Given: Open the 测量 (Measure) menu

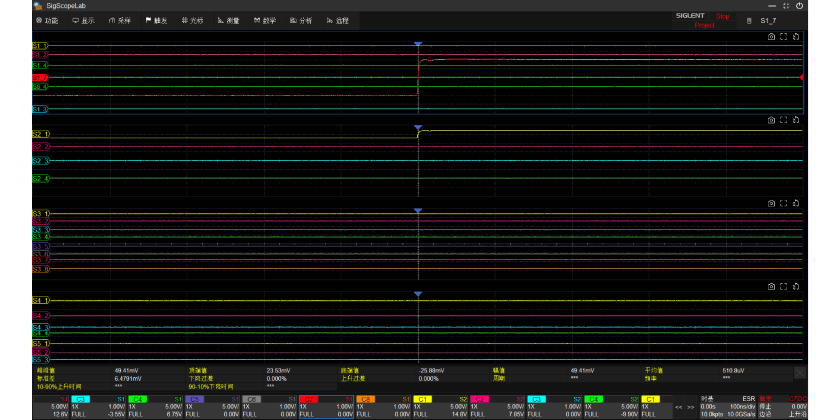Looking at the screenshot, I should (227, 20).
